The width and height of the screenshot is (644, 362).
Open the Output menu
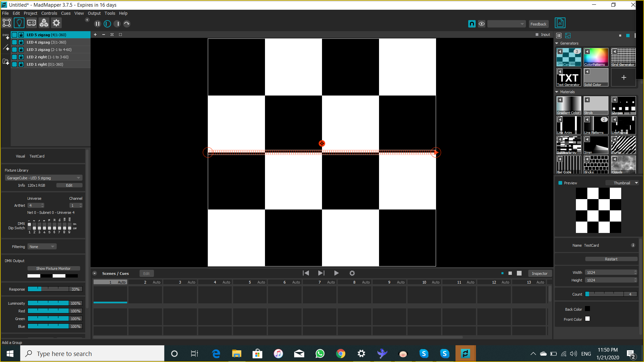coord(94,13)
